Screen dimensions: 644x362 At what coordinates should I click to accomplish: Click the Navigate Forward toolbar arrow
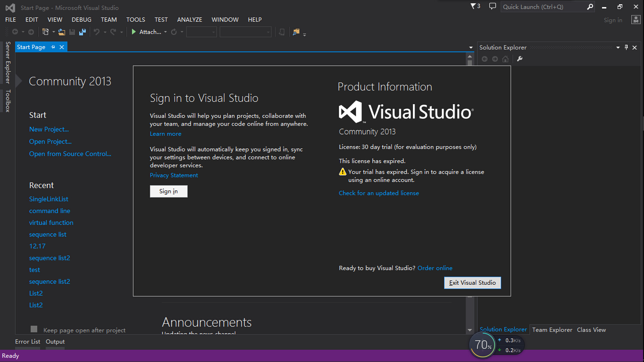[31, 32]
